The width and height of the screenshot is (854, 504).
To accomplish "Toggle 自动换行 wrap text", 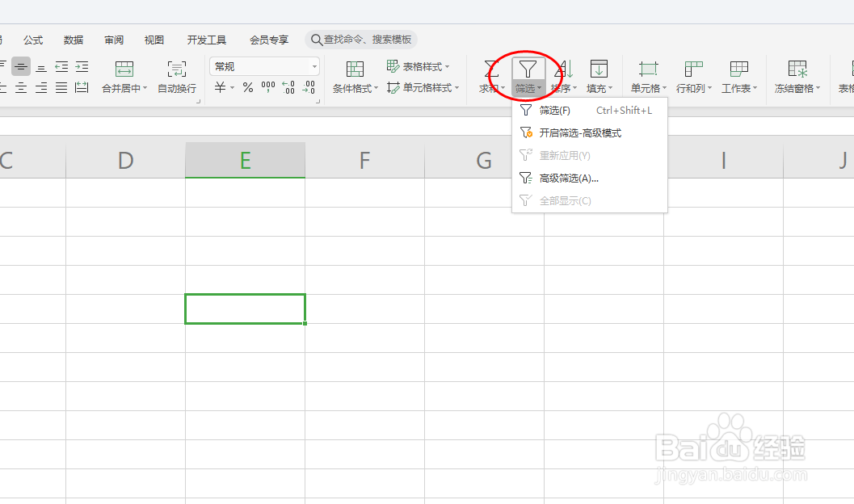I will pyautogui.click(x=176, y=76).
